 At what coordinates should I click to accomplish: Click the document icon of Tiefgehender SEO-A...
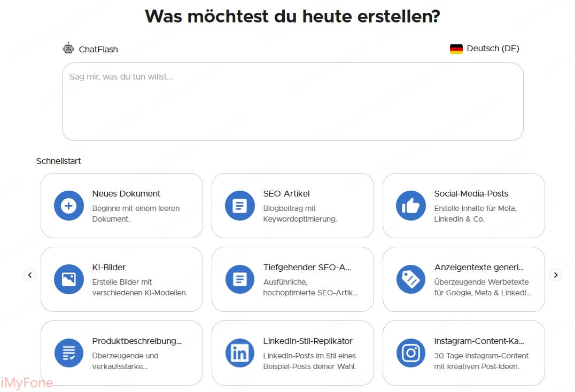pos(240,279)
